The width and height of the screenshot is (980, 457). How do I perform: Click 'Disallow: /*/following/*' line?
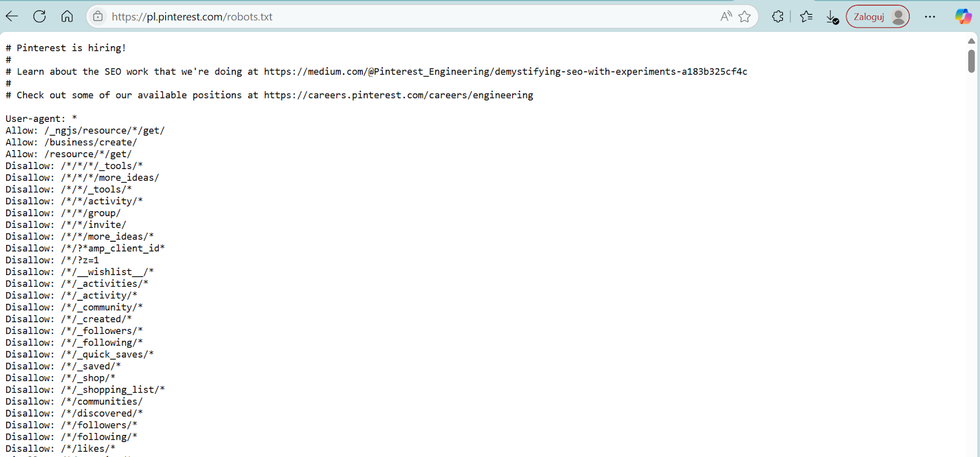(x=72, y=437)
